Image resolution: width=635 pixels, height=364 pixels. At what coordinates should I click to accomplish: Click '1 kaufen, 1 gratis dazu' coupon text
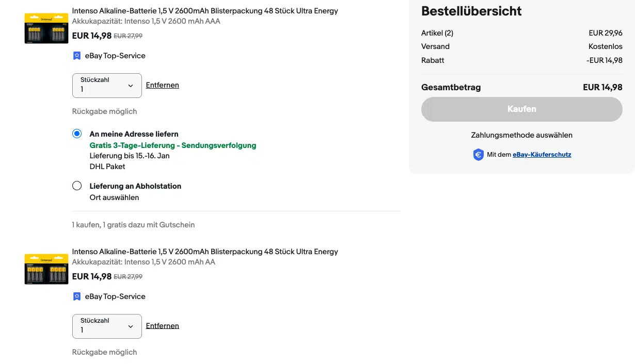click(x=133, y=225)
